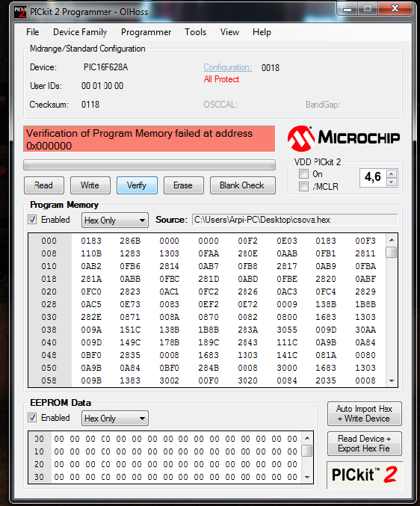420x506 pixels.
Task: Click the Device name PIC16F628A
Action: 106,67
